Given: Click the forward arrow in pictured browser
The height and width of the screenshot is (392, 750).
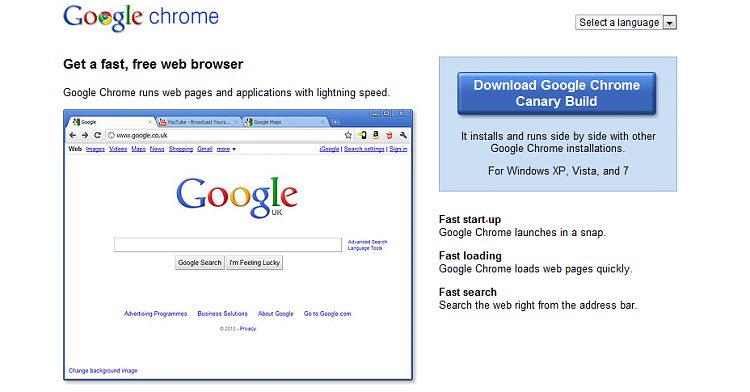Looking at the screenshot, I should point(85,135).
